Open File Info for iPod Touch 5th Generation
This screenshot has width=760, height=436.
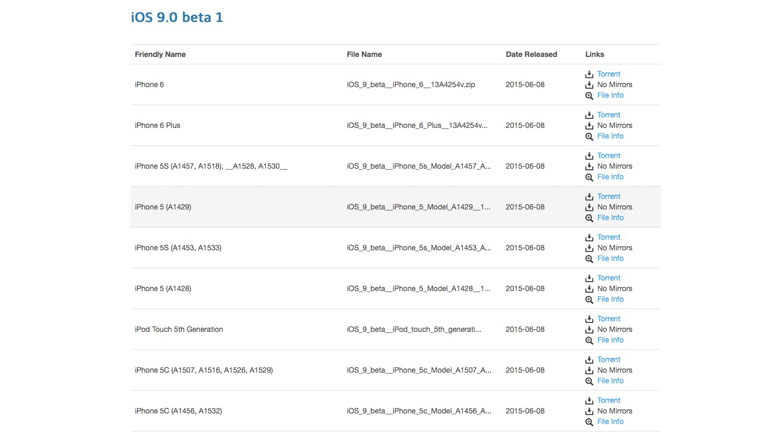pos(610,340)
